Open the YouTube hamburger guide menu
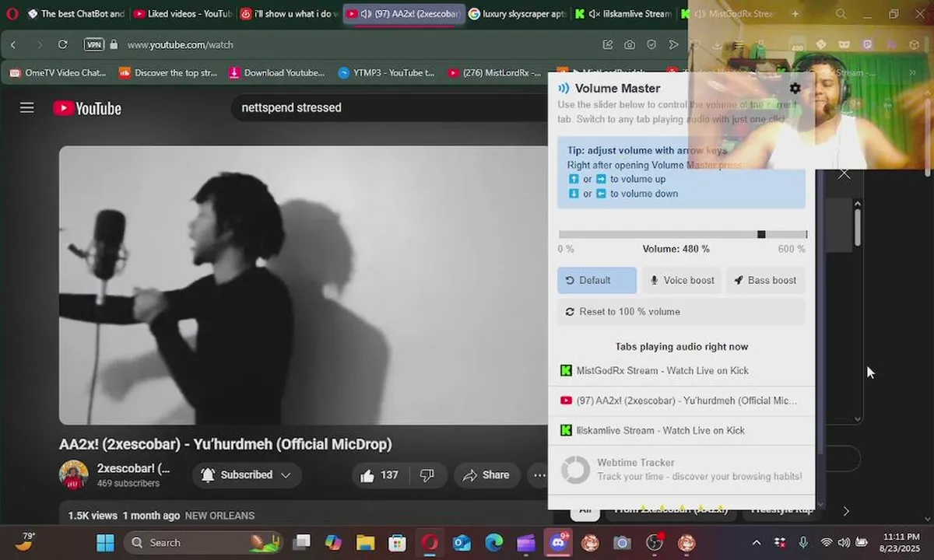 27,108
